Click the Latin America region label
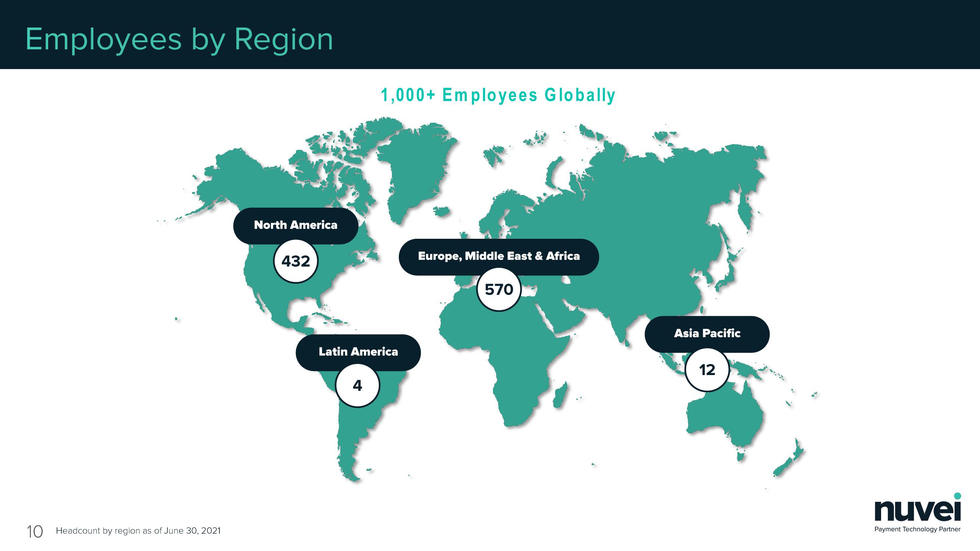Image resolution: width=980 pixels, height=551 pixels. click(358, 352)
